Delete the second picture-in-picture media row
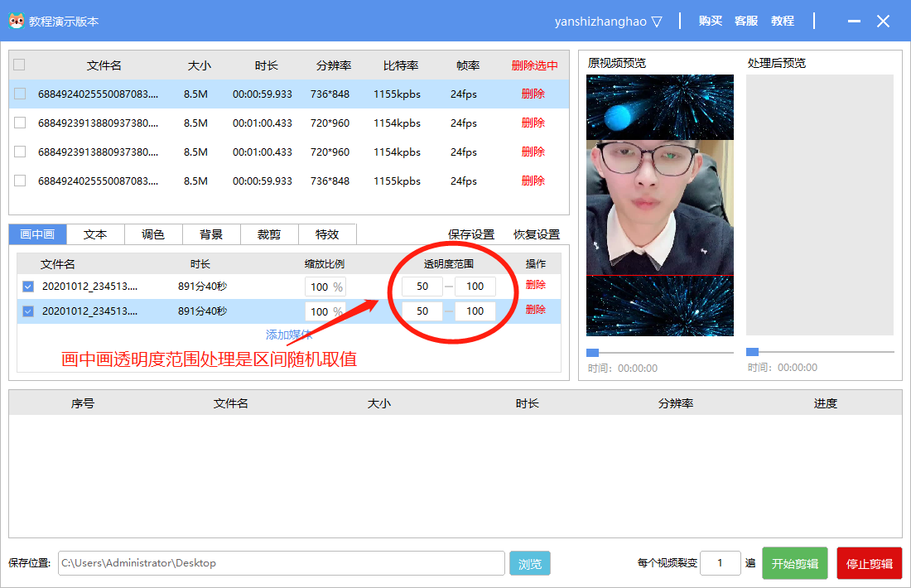The image size is (911, 588). [536, 310]
